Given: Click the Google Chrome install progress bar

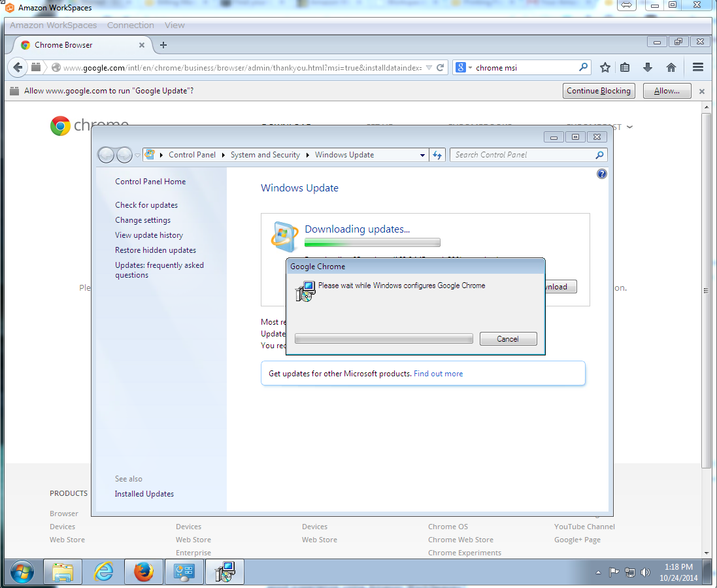Looking at the screenshot, I should (x=384, y=338).
